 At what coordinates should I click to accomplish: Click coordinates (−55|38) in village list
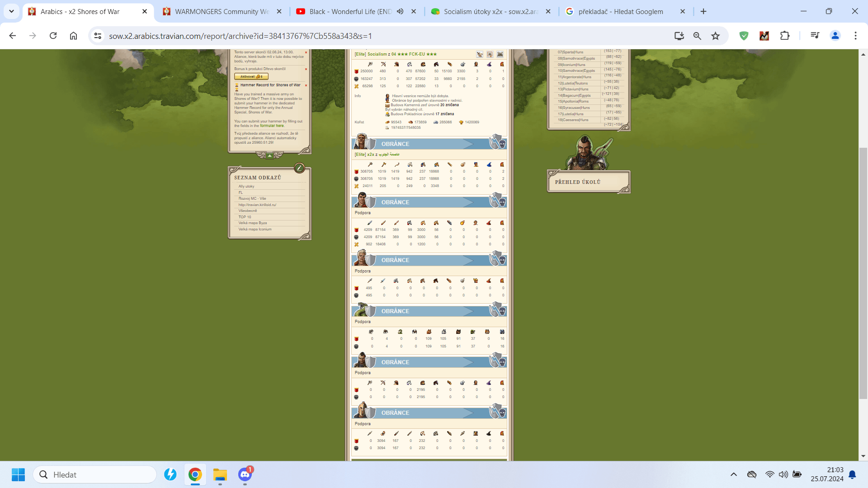[611, 82]
